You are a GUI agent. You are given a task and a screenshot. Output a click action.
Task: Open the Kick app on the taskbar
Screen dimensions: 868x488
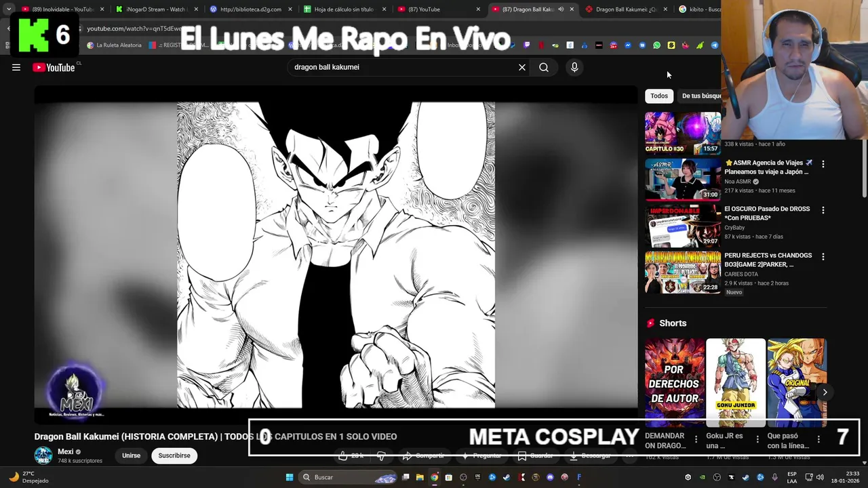coord(521,477)
